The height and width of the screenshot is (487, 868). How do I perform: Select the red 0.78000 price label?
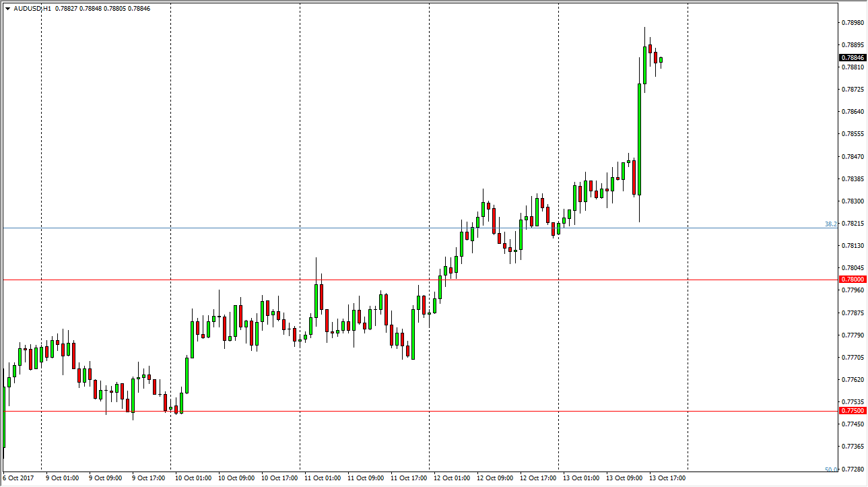click(853, 280)
